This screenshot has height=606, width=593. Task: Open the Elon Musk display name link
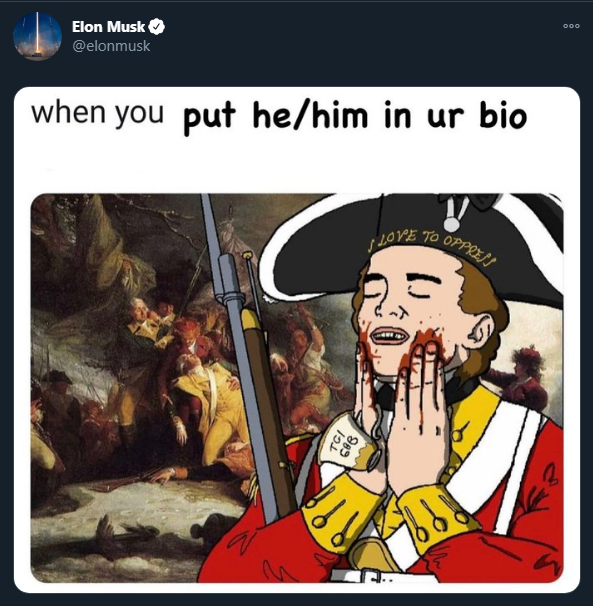pos(108,27)
